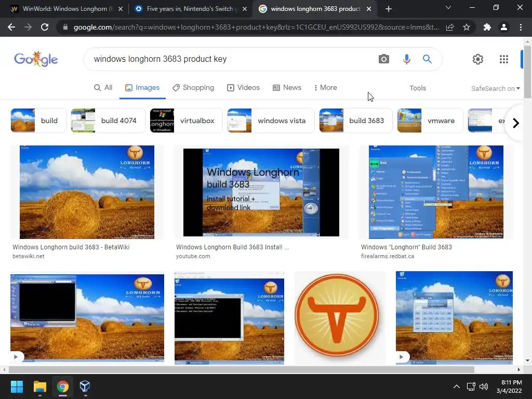The height and width of the screenshot is (399, 532).
Task: Close the windows longhorn 3683 search tab
Action: (x=369, y=9)
